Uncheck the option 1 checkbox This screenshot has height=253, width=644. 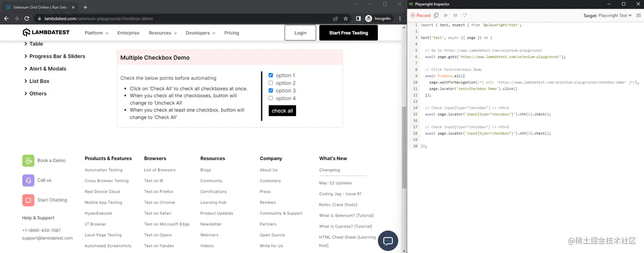271,75
